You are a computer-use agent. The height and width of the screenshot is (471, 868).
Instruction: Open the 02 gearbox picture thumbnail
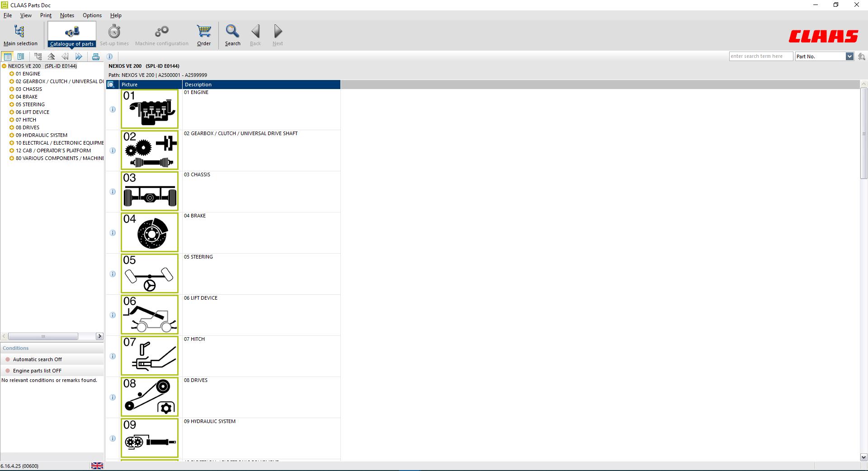tap(150, 150)
